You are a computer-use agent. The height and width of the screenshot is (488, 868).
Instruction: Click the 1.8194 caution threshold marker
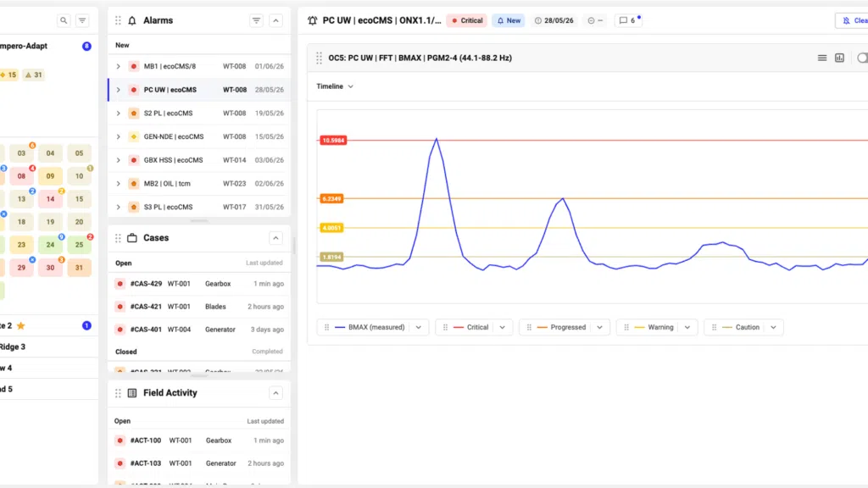(331, 258)
